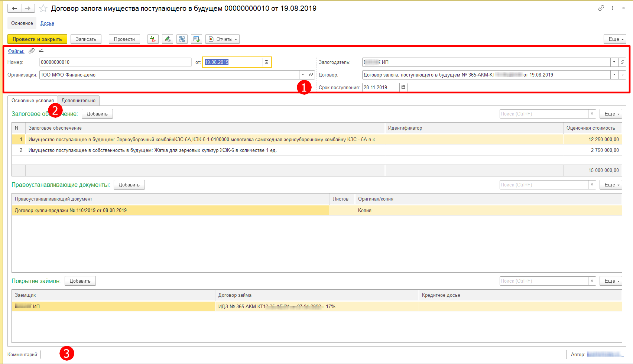Screen dimensions: 633x364
Task: Clear the Покрытие займов search box
Action: 592,281
